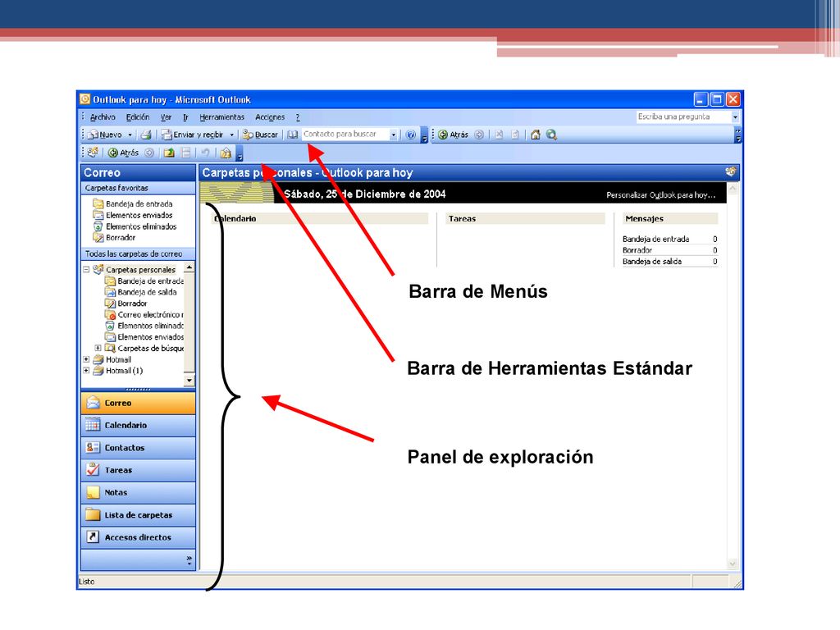This screenshot has width=840, height=630.
Task: Open the Ver menu
Action: click(x=166, y=116)
